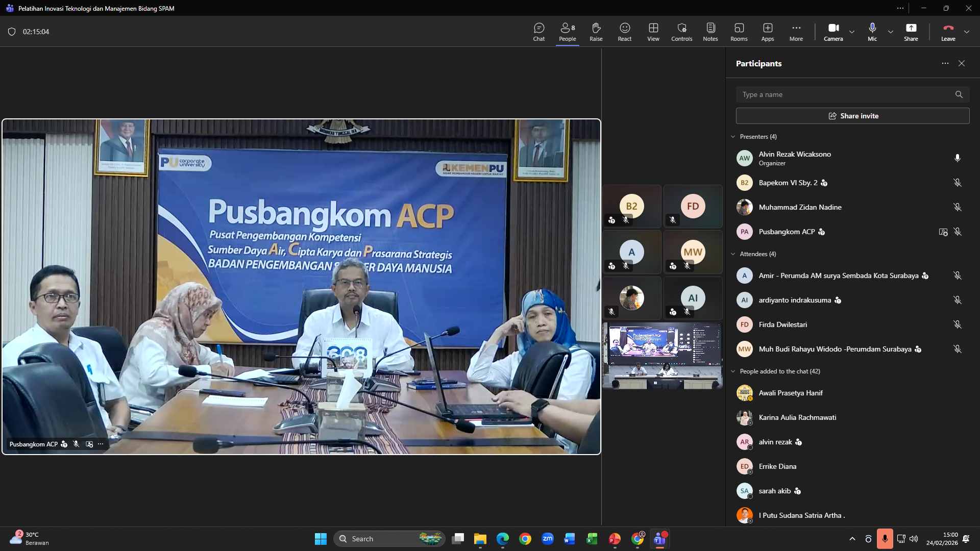Open the Apps button

pos(767,32)
